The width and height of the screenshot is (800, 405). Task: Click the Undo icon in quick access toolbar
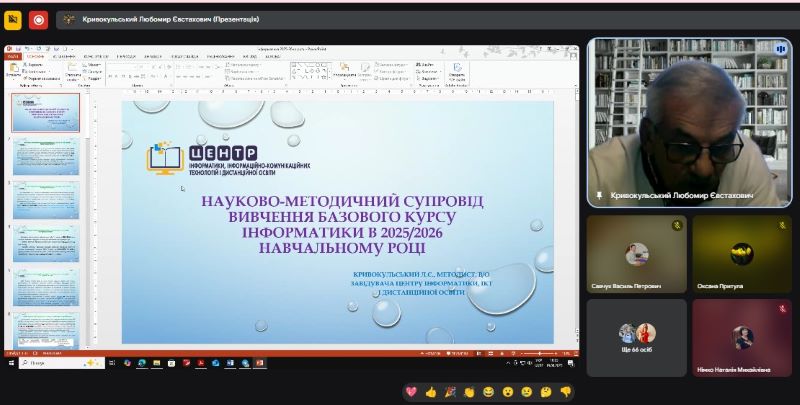(x=28, y=48)
